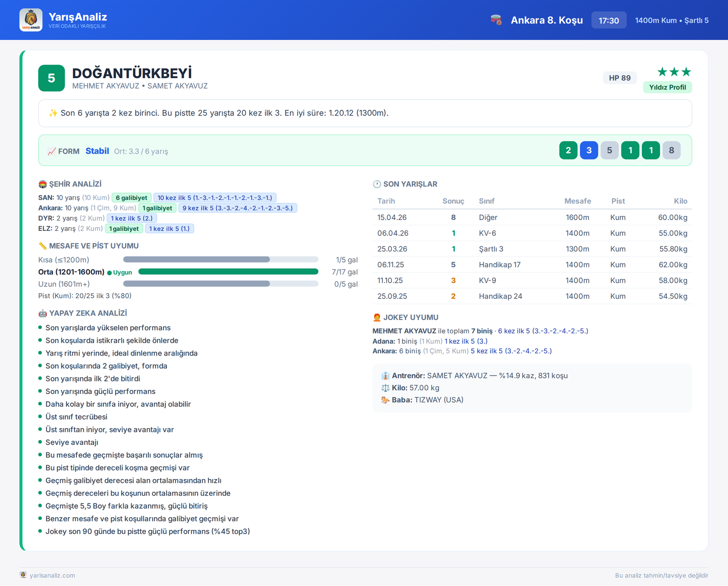Click the first form chip showing 2

[568, 150]
